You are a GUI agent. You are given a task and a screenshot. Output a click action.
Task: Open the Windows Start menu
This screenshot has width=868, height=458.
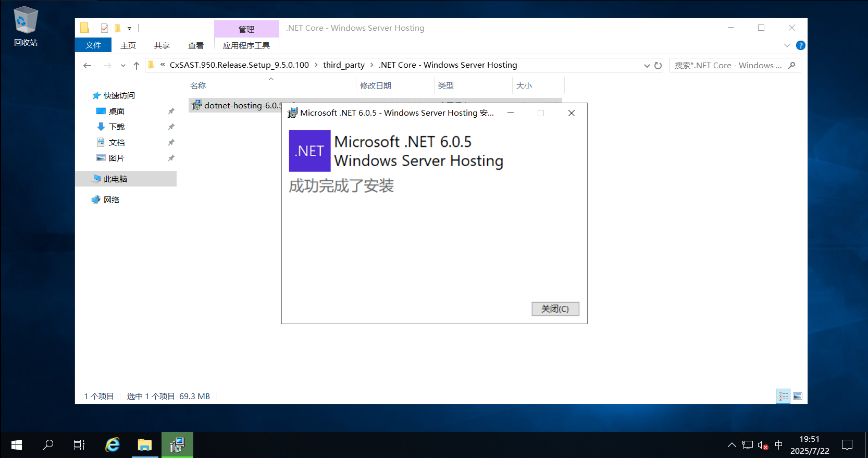[x=16, y=445]
